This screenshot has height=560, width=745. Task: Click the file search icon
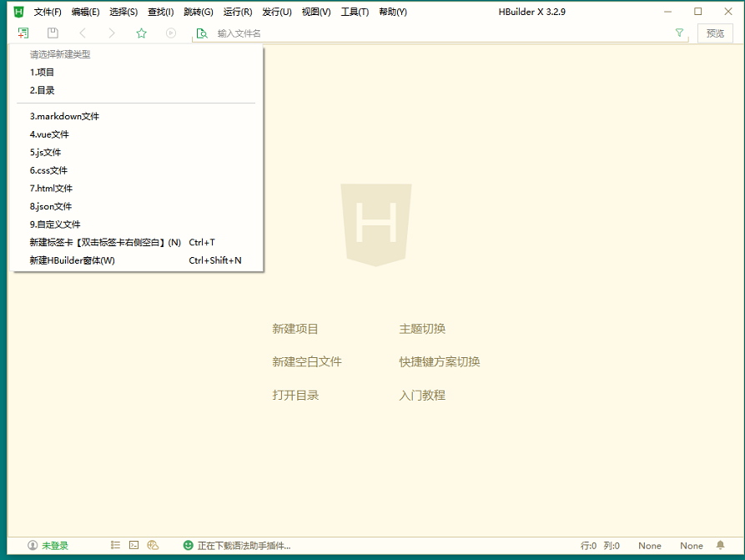[202, 33]
